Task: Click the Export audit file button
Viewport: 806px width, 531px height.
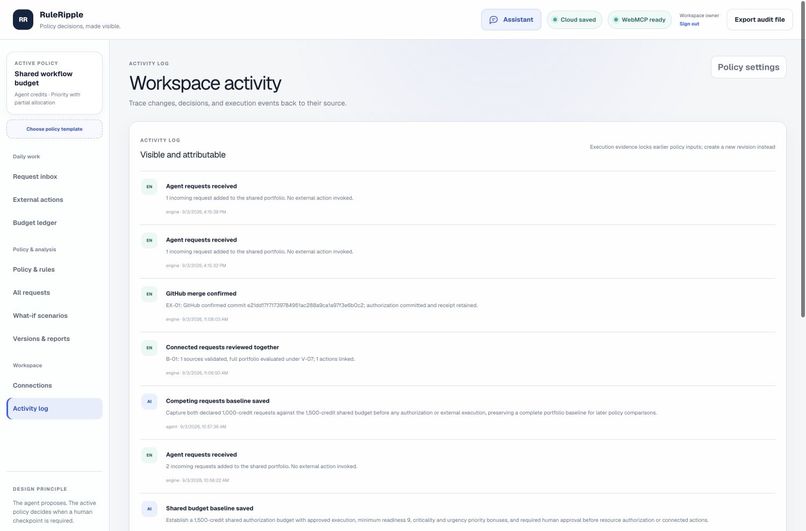Action: 759,20
